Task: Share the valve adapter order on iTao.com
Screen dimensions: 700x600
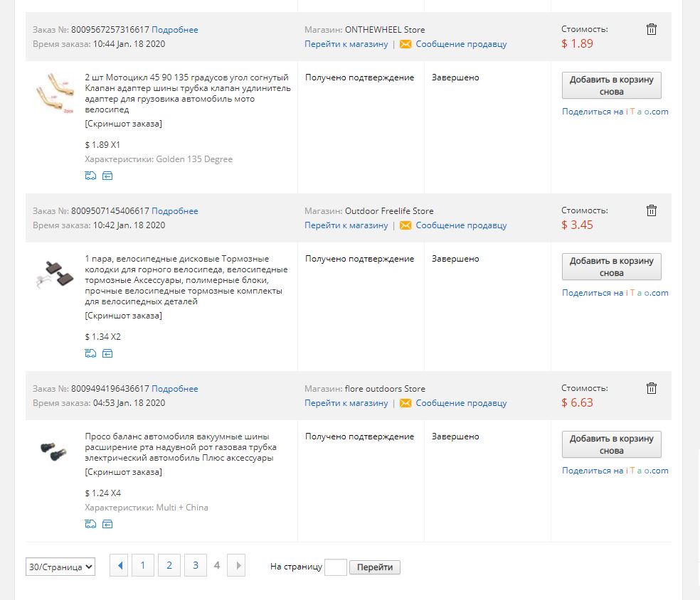Action: 615,112
